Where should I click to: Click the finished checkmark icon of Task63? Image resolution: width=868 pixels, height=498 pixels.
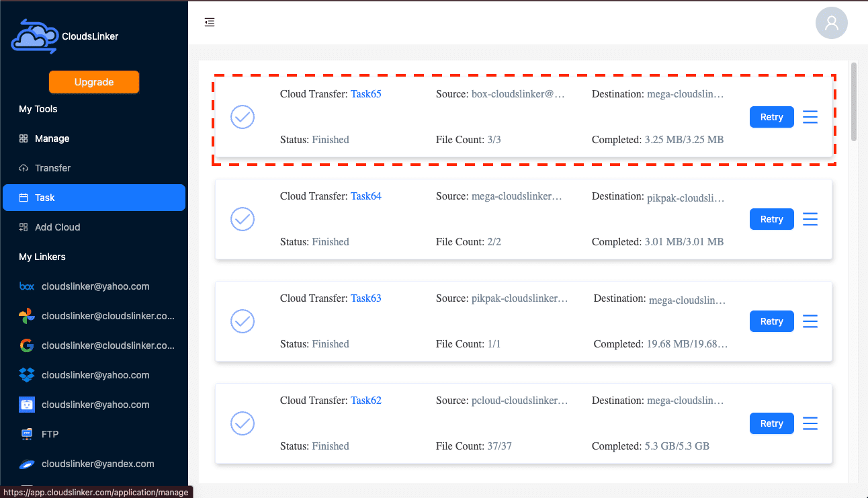pos(243,321)
